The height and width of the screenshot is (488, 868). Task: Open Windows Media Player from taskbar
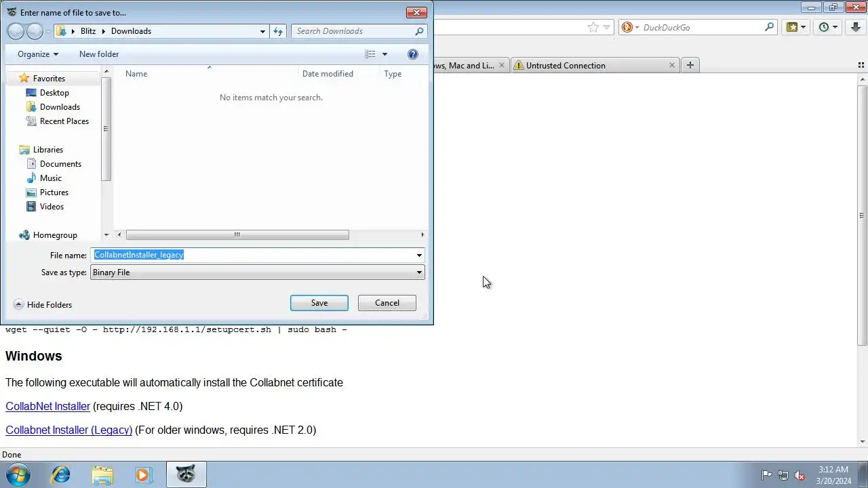coord(143,474)
